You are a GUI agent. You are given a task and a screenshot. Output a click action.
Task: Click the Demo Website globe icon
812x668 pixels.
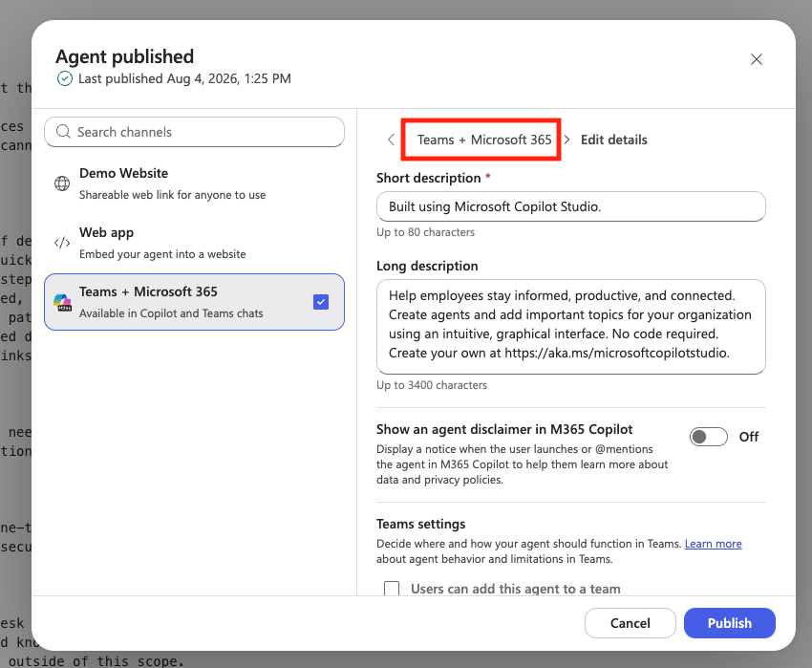[x=62, y=183]
